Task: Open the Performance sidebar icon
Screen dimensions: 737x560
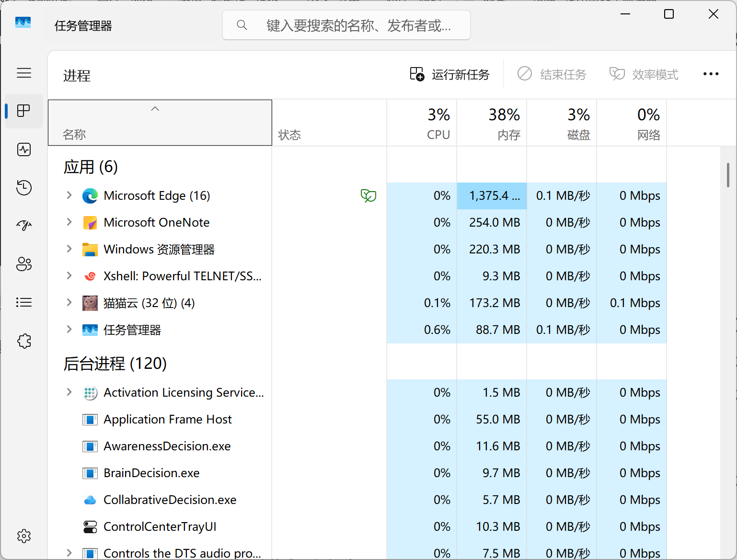Action: [24, 149]
